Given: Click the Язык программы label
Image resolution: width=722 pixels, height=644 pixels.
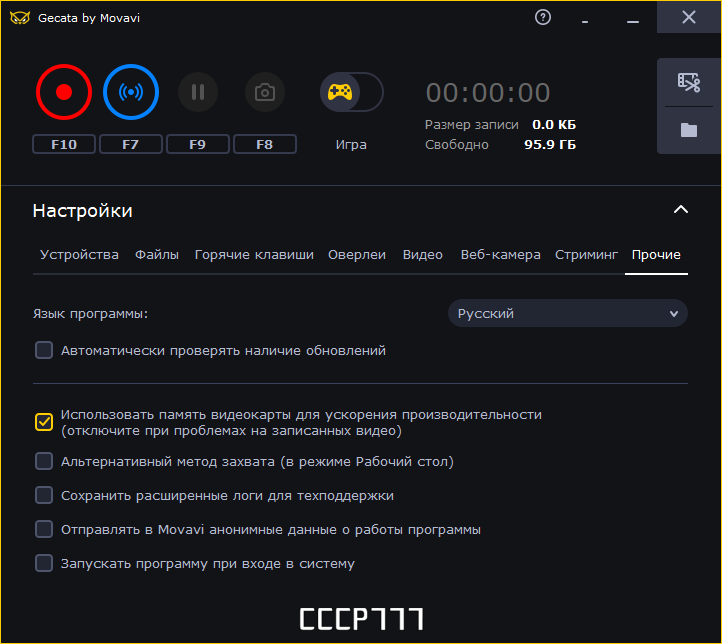Looking at the screenshot, I should point(91,314).
